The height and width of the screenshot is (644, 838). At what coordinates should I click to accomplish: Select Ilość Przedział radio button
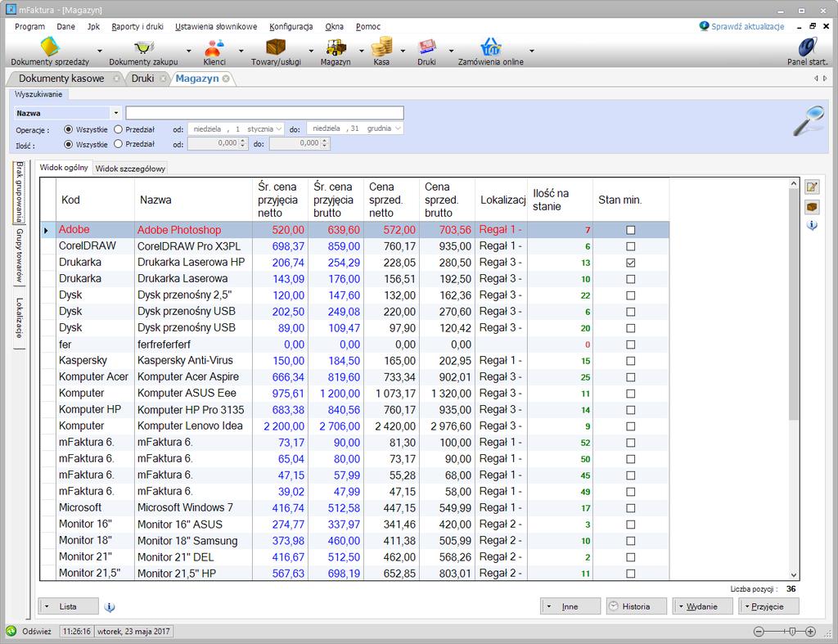click(118, 144)
